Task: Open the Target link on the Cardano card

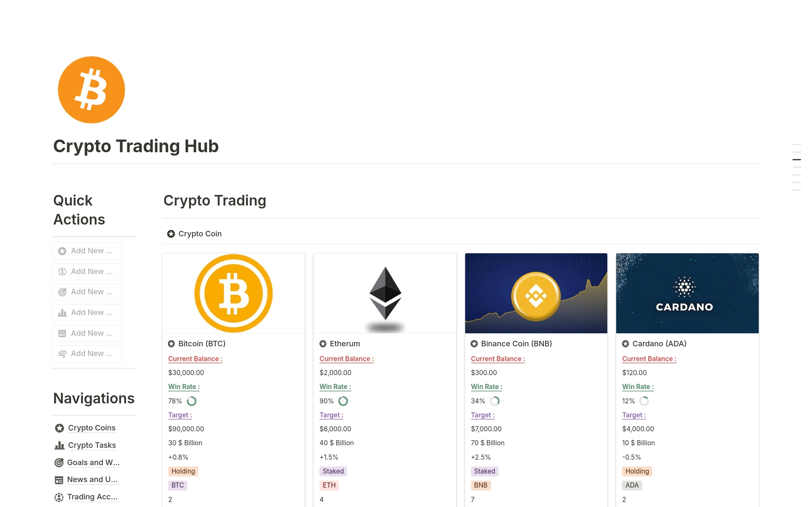Action: click(x=634, y=415)
